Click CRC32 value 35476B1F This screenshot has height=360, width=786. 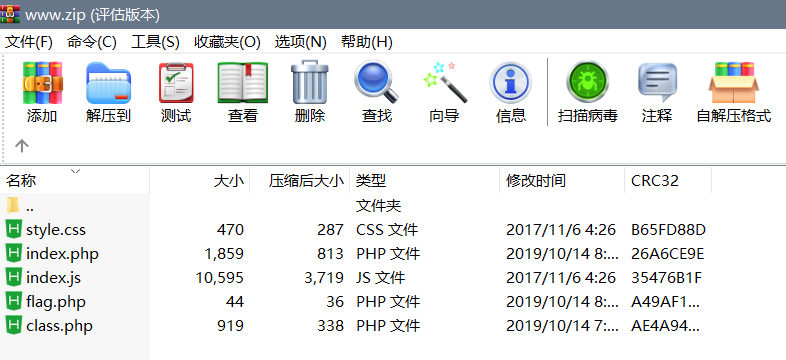[666, 278]
